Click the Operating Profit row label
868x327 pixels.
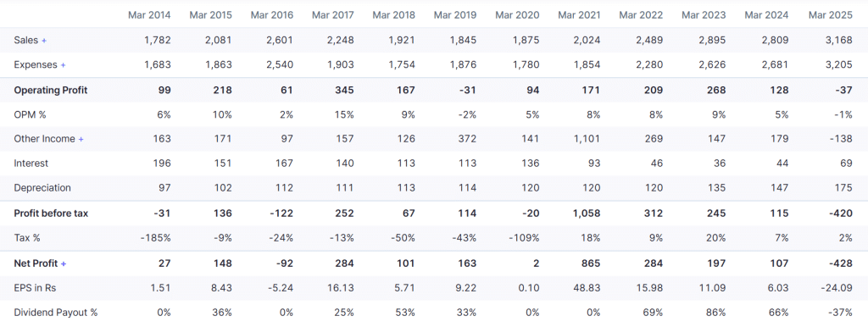(51, 90)
